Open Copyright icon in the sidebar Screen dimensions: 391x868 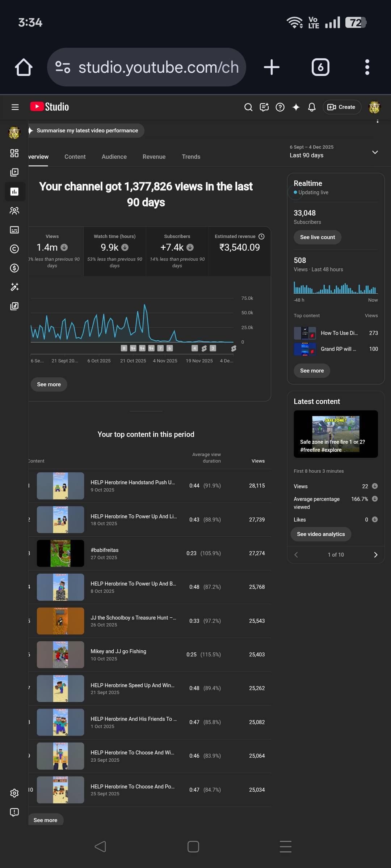click(14, 249)
